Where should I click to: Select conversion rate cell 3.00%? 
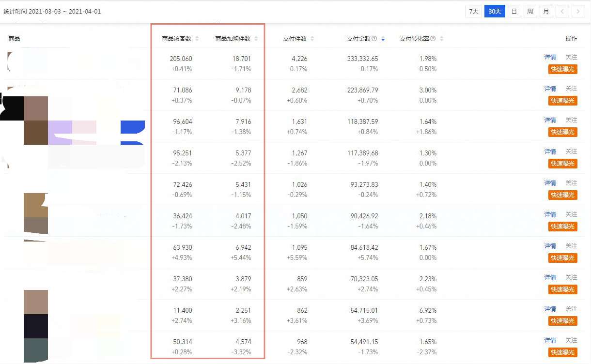428,90
